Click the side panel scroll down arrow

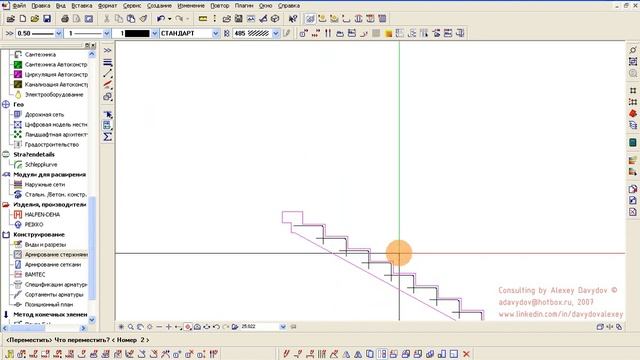tap(92, 320)
